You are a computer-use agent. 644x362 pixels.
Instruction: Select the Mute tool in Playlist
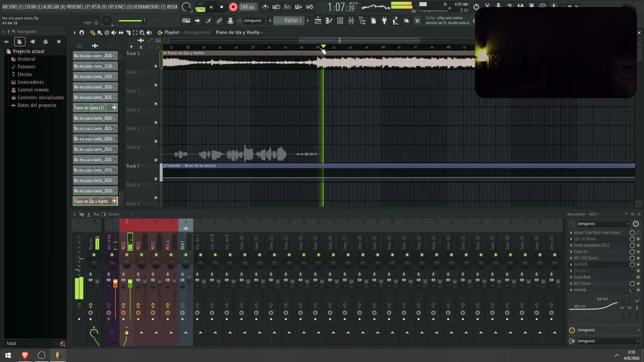(x=114, y=33)
